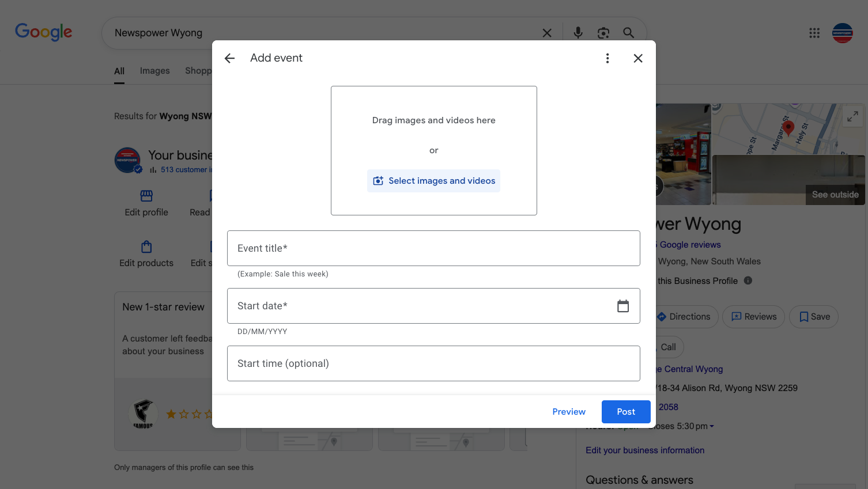This screenshot has height=489, width=868.
Task: Open the Reviews button
Action: [753, 317]
